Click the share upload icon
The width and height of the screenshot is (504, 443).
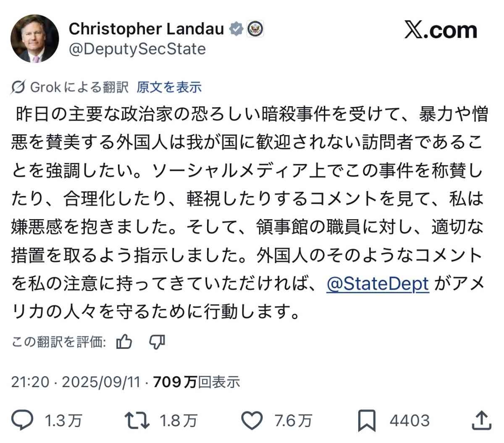click(481, 420)
